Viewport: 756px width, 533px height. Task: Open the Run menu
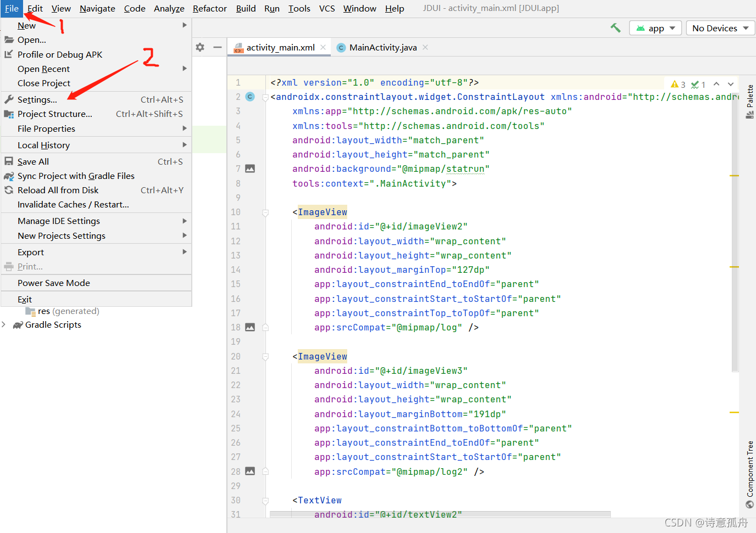tap(272, 8)
